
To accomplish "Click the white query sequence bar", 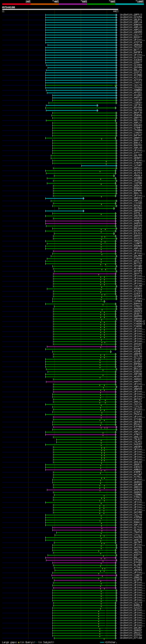I will coord(60,10).
